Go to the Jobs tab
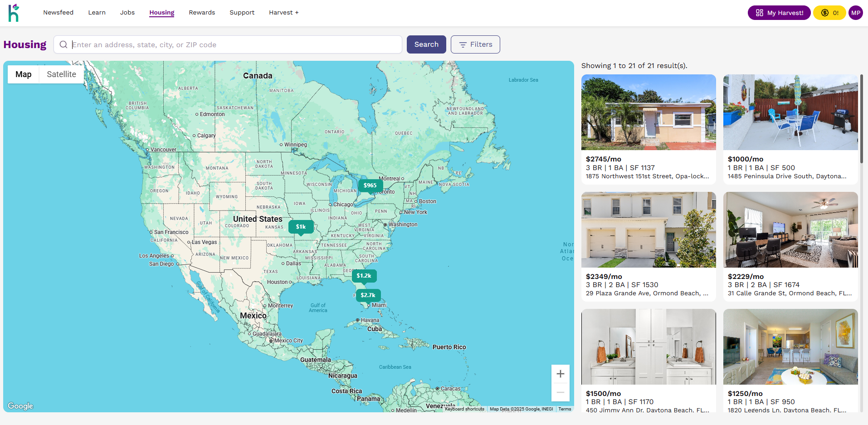 coord(127,13)
